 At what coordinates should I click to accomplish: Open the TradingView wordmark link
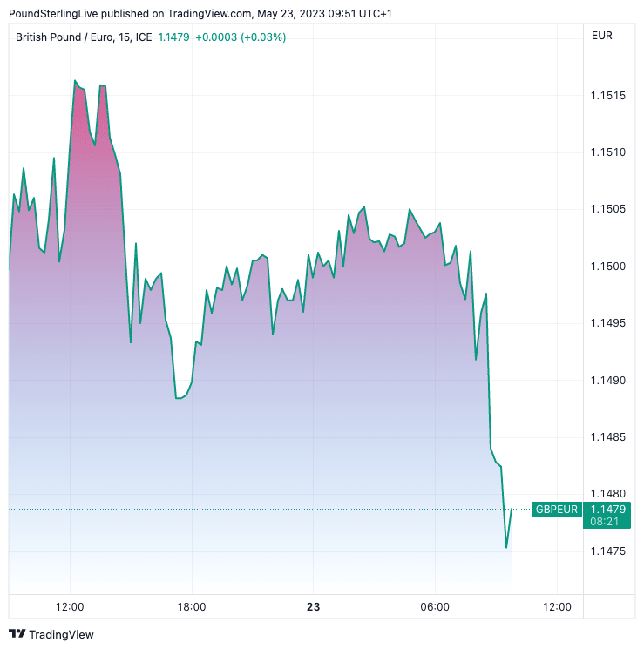(61, 634)
